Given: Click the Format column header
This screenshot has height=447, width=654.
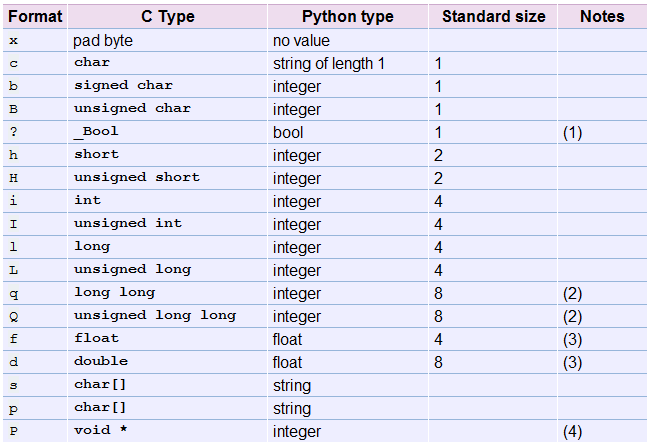Looking at the screenshot, I should (34, 16).
